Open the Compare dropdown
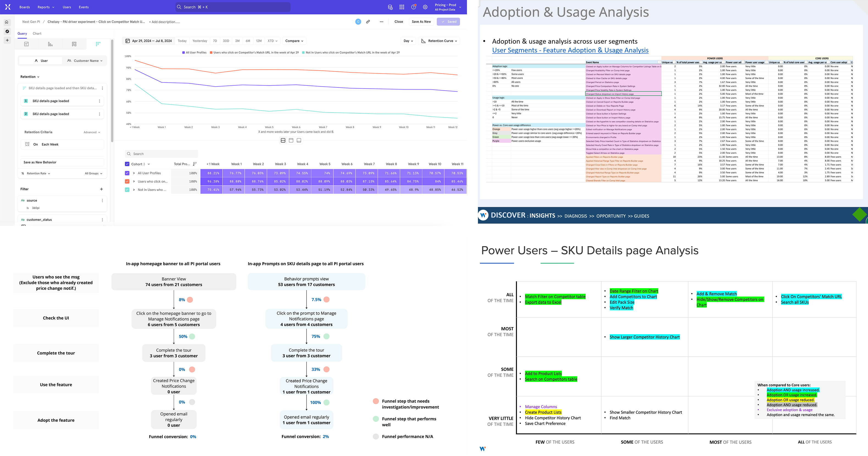This screenshot has height=456, width=868. click(294, 41)
